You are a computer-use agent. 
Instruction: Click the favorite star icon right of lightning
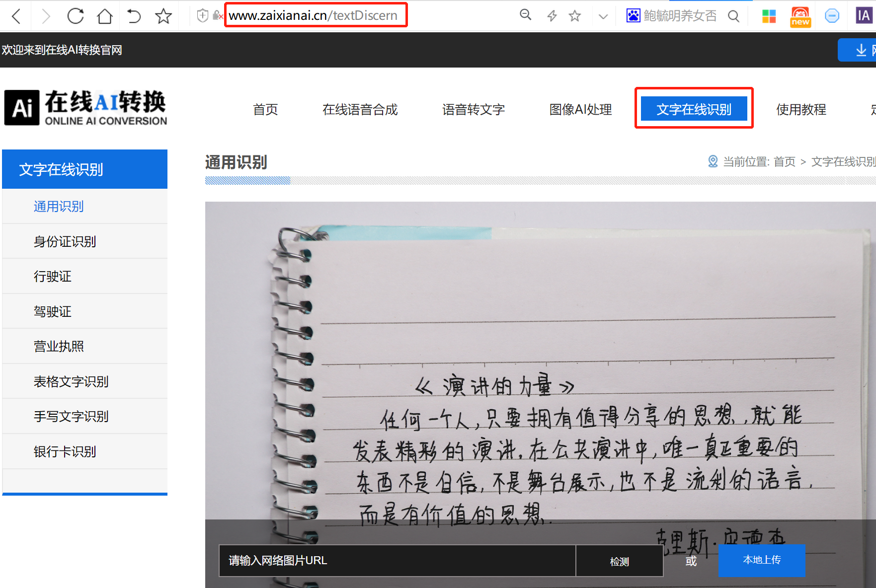[x=575, y=16]
